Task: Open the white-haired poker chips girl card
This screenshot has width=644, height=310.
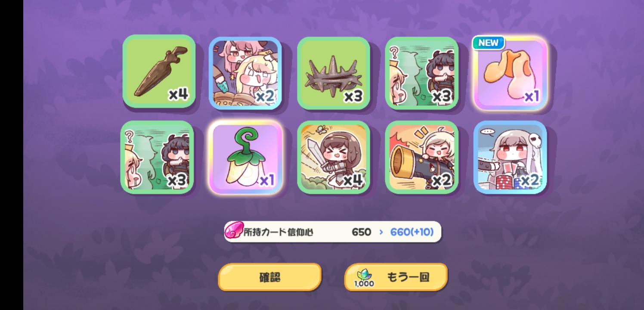Action: [510, 158]
